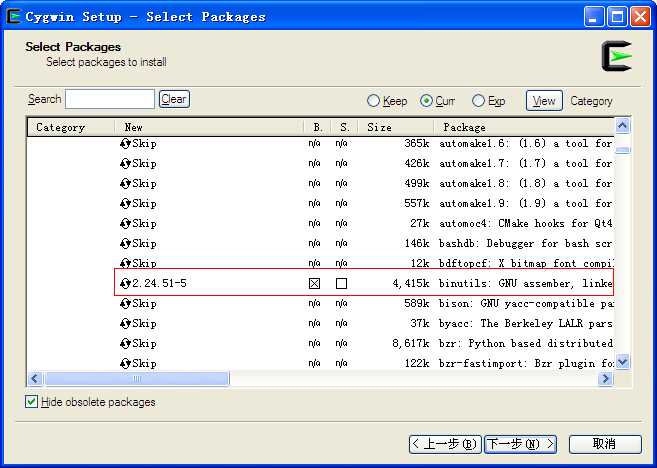This screenshot has width=657, height=468.
Task: Click the 4,415k size value
Action: [411, 284]
